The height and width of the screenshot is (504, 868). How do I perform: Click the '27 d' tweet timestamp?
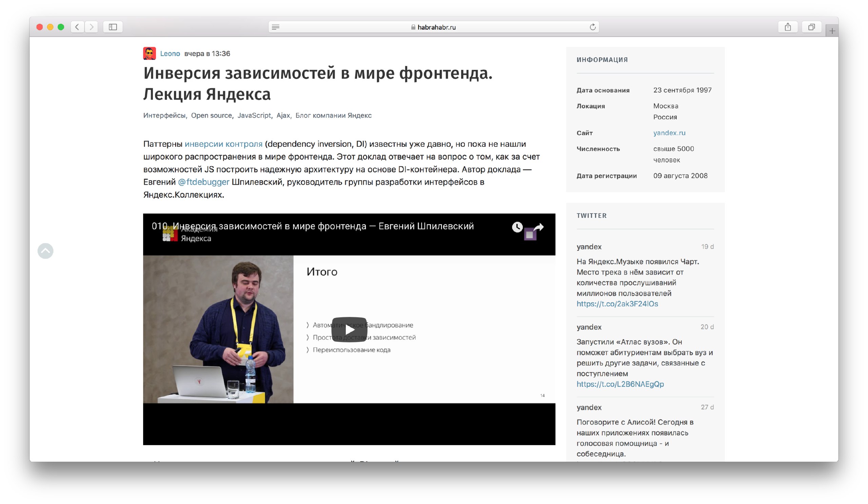click(x=707, y=407)
